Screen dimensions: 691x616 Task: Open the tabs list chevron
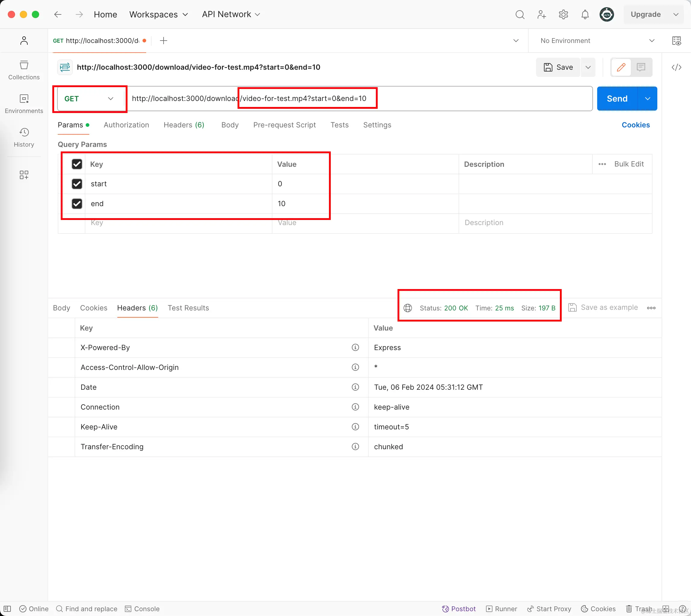[x=516, y=41]
